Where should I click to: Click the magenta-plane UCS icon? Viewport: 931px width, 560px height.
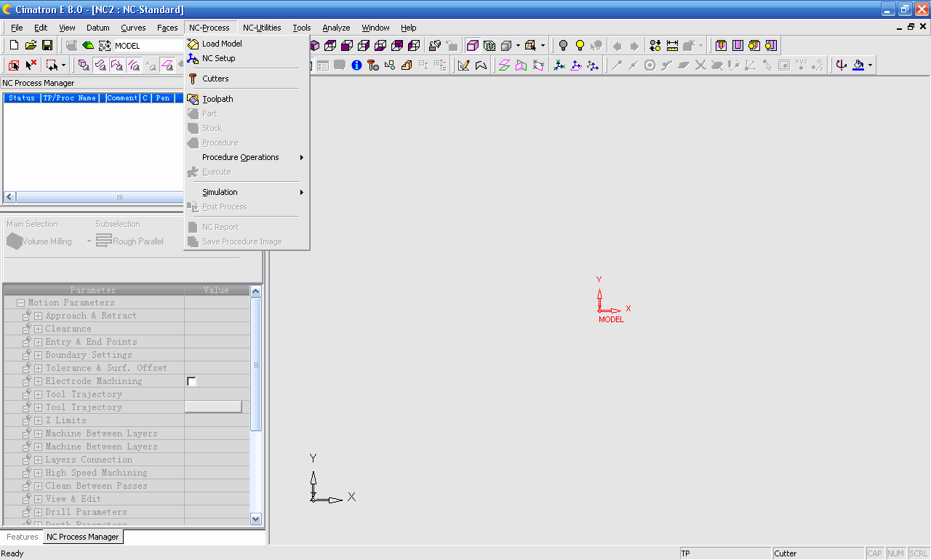coord(576,65)
